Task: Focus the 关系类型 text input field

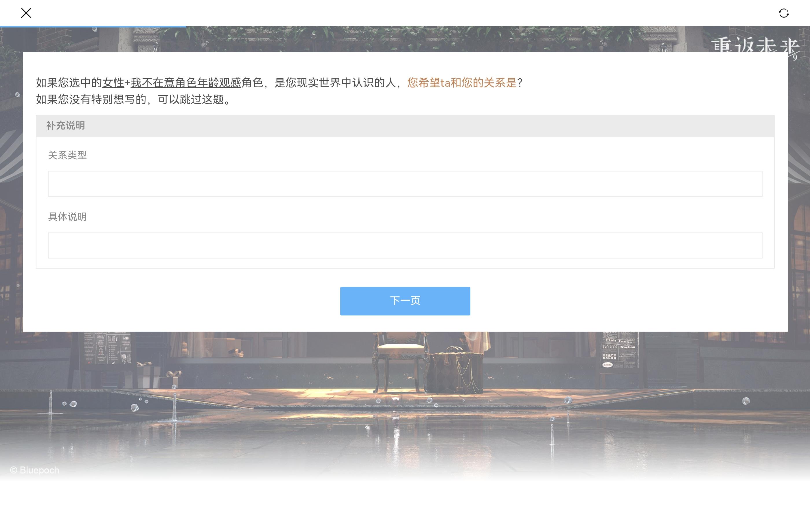Action: coord(405,184)
